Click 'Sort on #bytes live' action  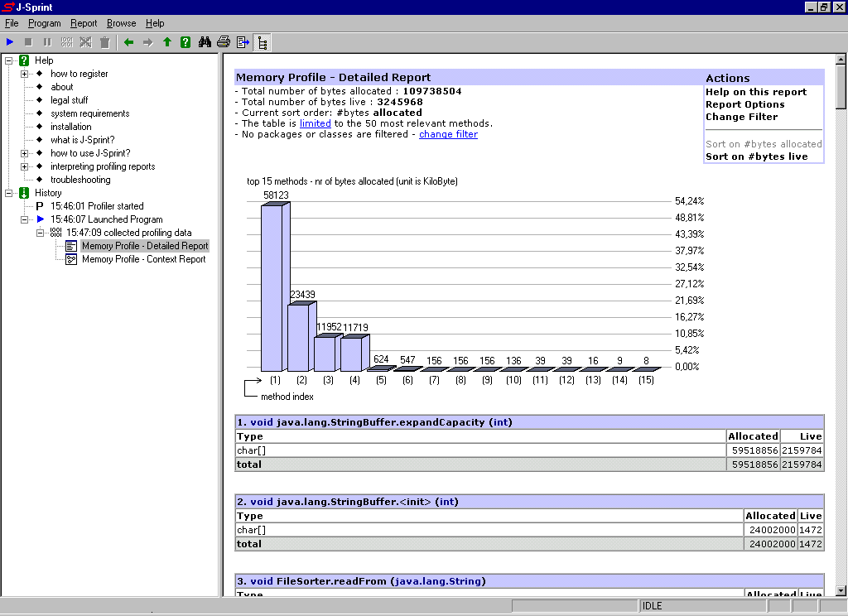[x=756, y=156]
